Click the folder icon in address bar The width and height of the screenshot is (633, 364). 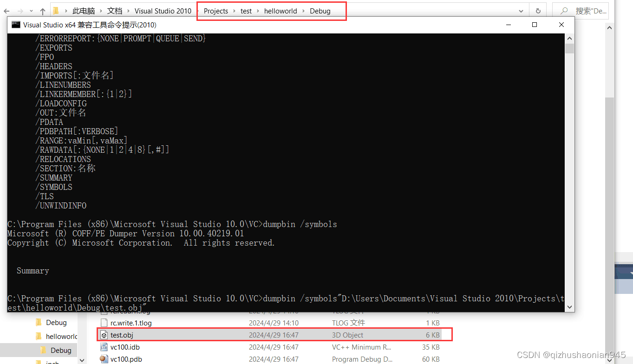[56, 11]
